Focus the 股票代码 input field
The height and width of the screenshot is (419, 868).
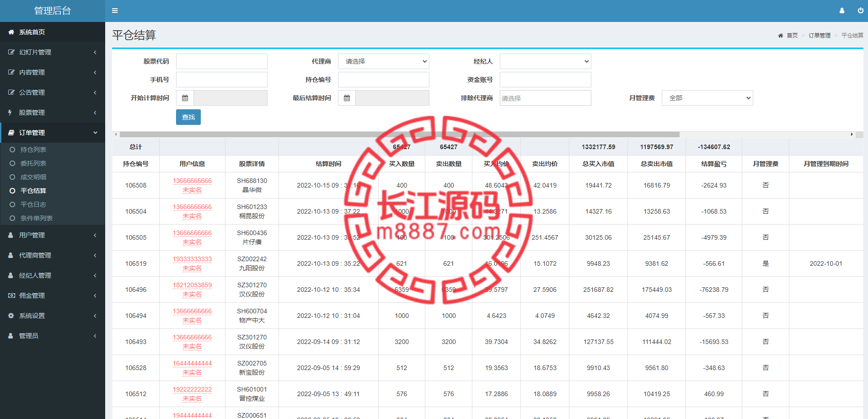pos(222,61)
